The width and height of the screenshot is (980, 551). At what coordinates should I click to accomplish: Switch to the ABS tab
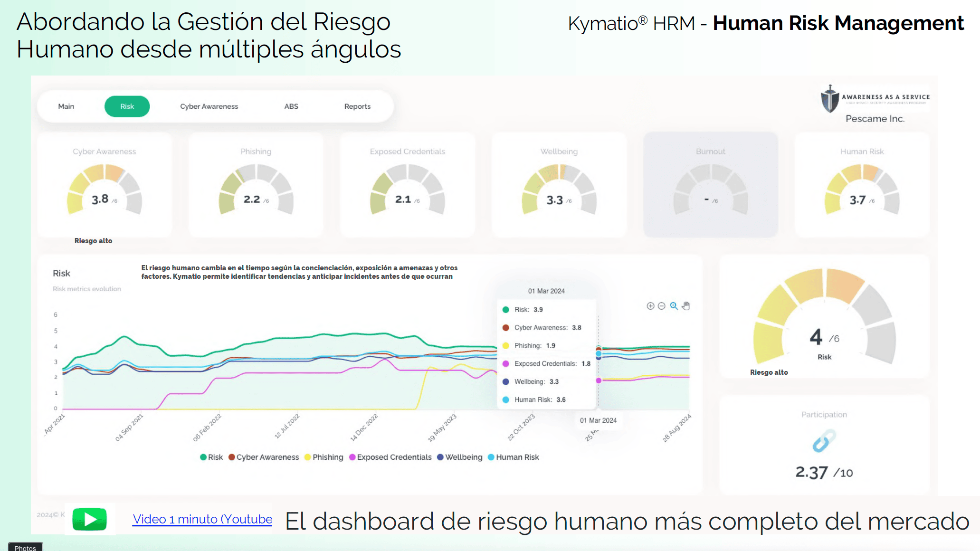[x=291, y=106]
